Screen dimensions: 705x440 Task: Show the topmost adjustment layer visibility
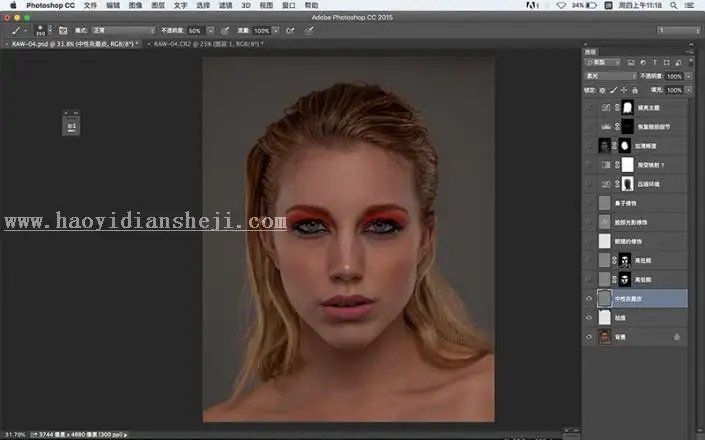(x=589, y=107)
